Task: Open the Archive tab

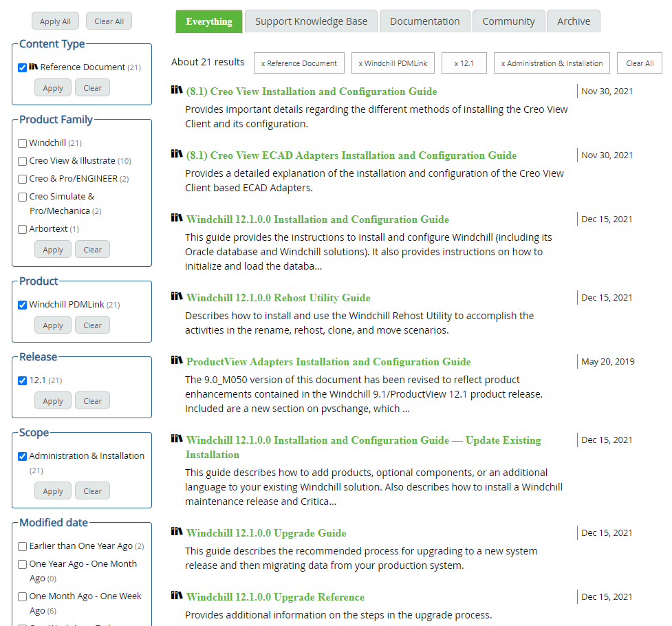Action: coord(574,21)
